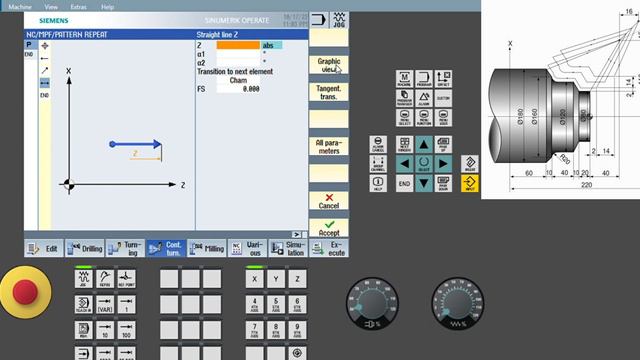This screenshot has height=360, width=640.
Task: Open the Simulation softkey tab
Action: coord(288,248)
